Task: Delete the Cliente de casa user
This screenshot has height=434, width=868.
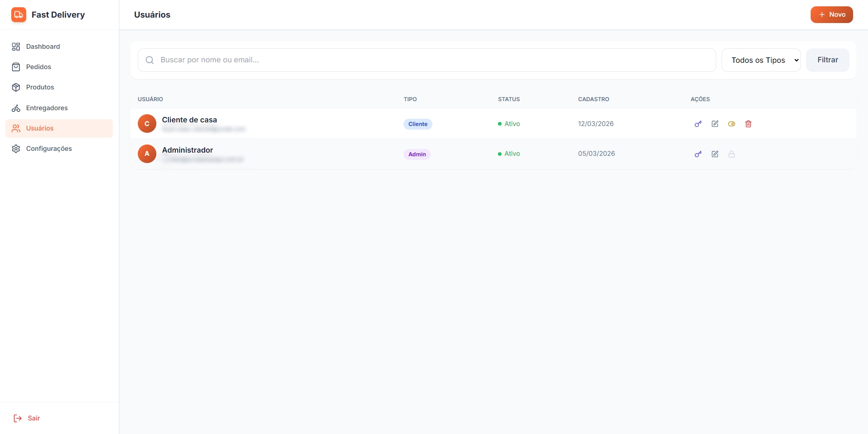Action: tap(748, 124)
